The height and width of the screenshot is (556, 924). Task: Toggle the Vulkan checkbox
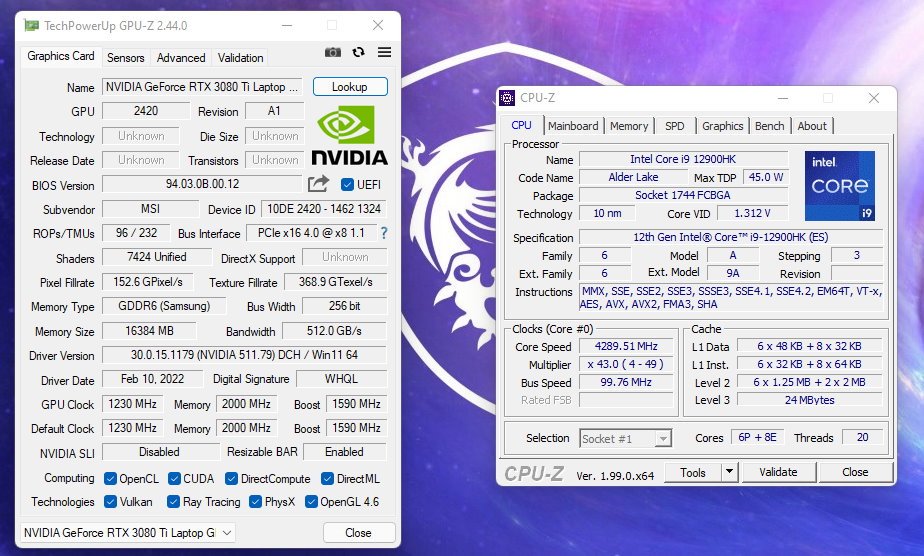click(x=110, y=501)
